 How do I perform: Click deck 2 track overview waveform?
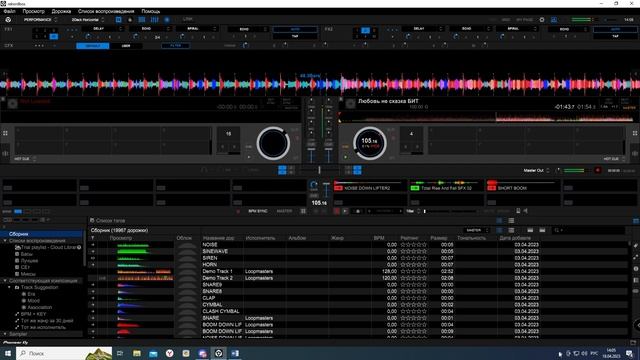coord(487,117)
